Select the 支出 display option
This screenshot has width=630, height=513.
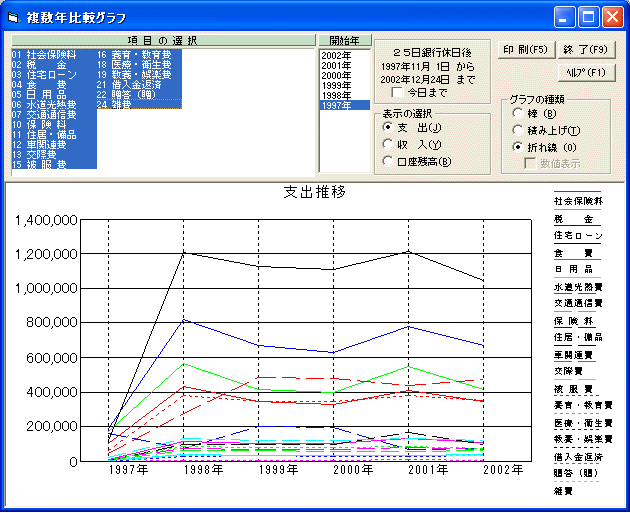point(389,127)
